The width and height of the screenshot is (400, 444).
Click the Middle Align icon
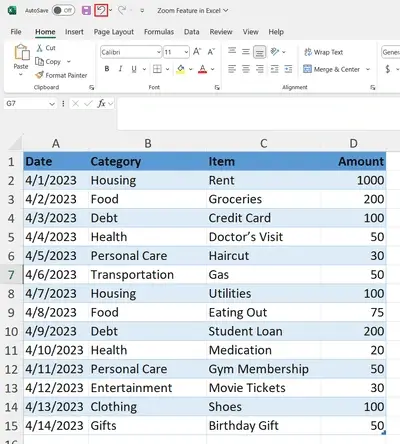click(x=246, y=51)
